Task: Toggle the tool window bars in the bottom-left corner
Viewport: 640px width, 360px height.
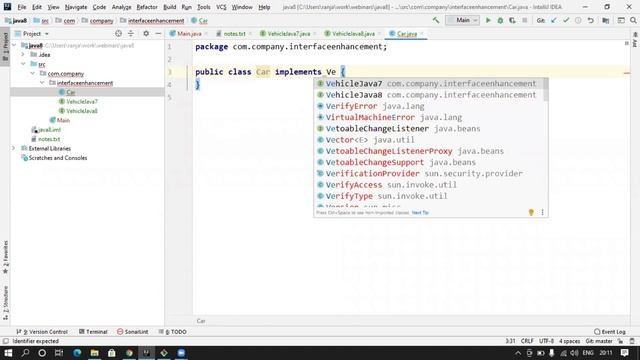Action: pyautogui.click(x=5, y=341)
